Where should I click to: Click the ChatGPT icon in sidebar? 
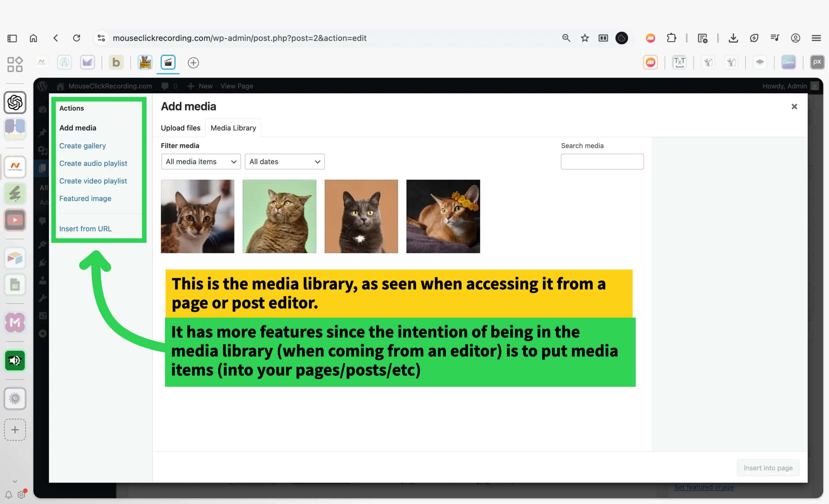point(15,103)
